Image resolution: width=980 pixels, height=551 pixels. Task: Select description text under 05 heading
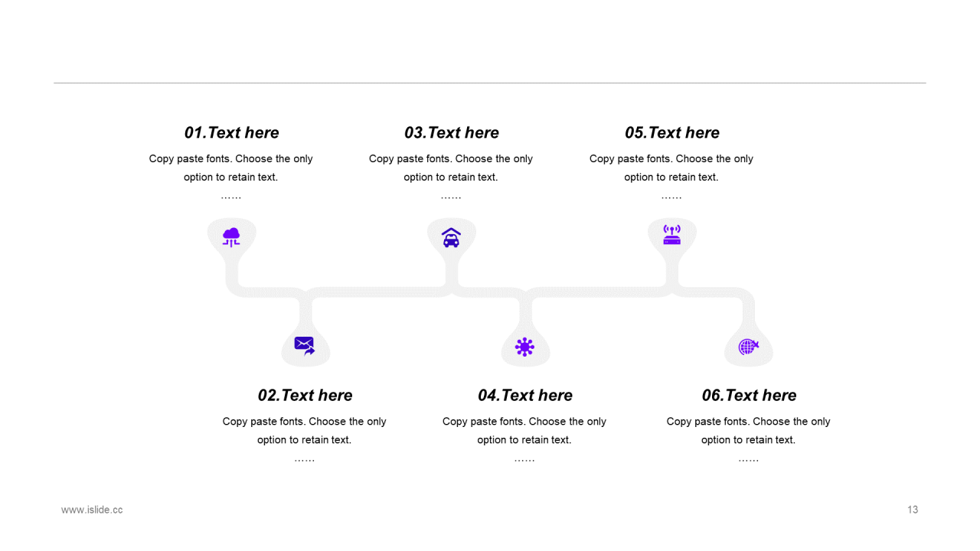click(671, 178)
